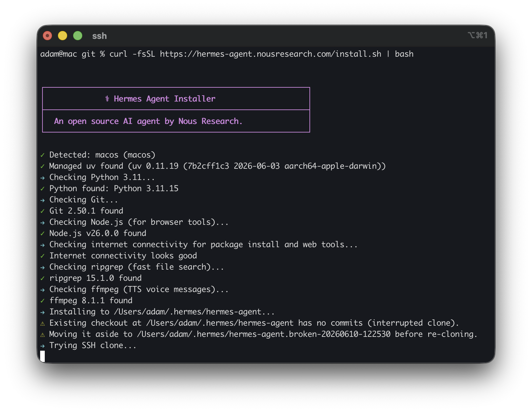Click the arrow beside 'Checking ffmpeg'

pyautogui.click(x=42, y=290)
